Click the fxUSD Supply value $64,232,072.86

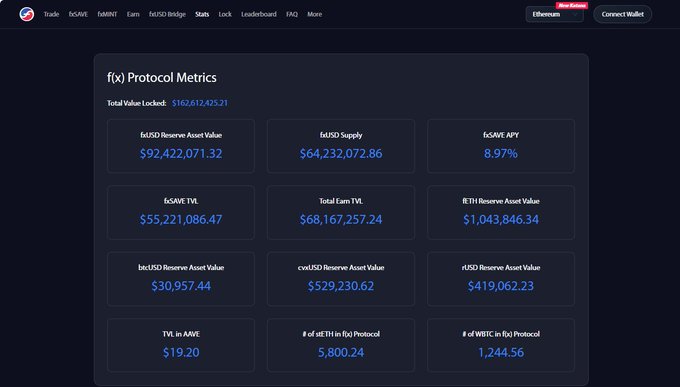pyautogui.click(x=341, y=154)
